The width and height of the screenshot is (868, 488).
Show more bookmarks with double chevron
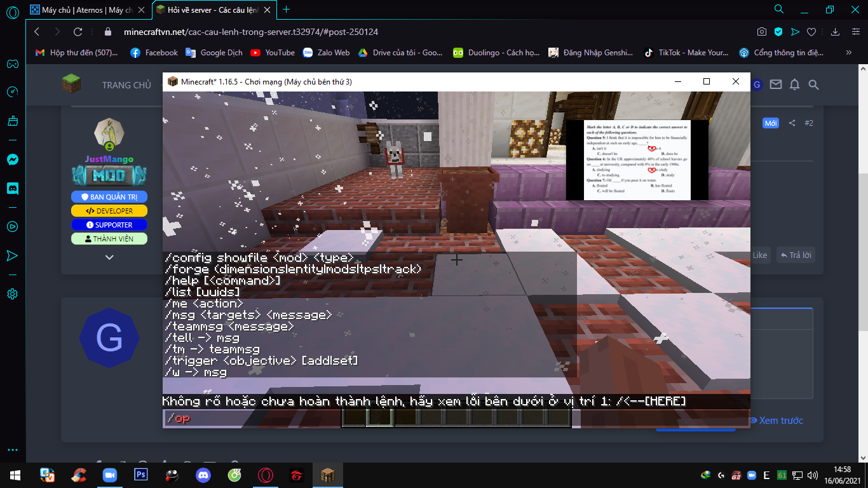coord(848,53)
